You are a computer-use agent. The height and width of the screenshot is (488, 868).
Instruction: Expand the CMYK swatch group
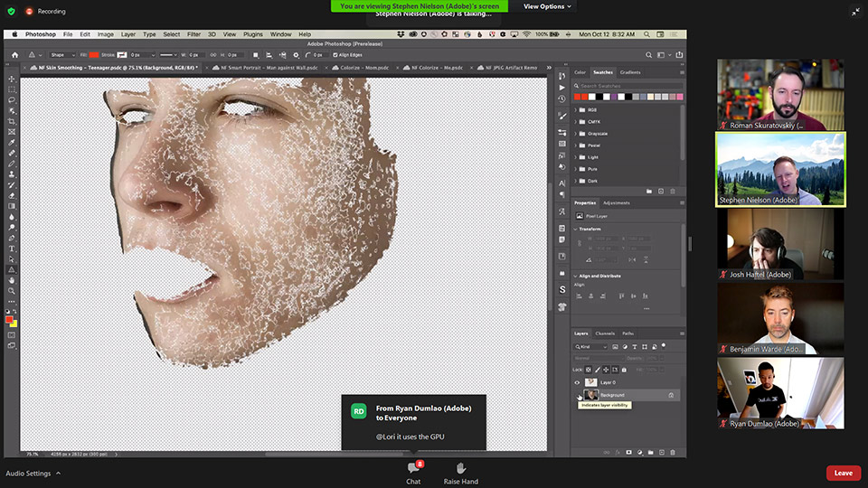click(x=576, y=122)
